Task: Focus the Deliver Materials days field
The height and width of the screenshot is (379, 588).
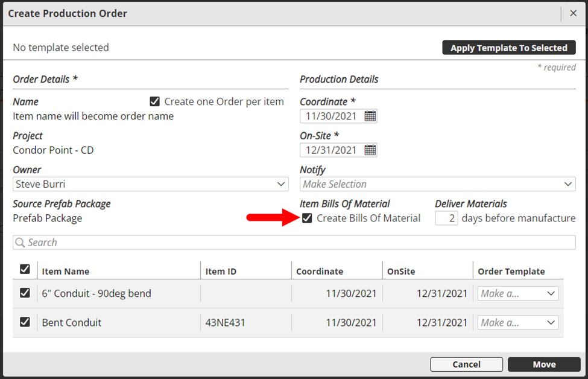Action: tap(446, 218)
